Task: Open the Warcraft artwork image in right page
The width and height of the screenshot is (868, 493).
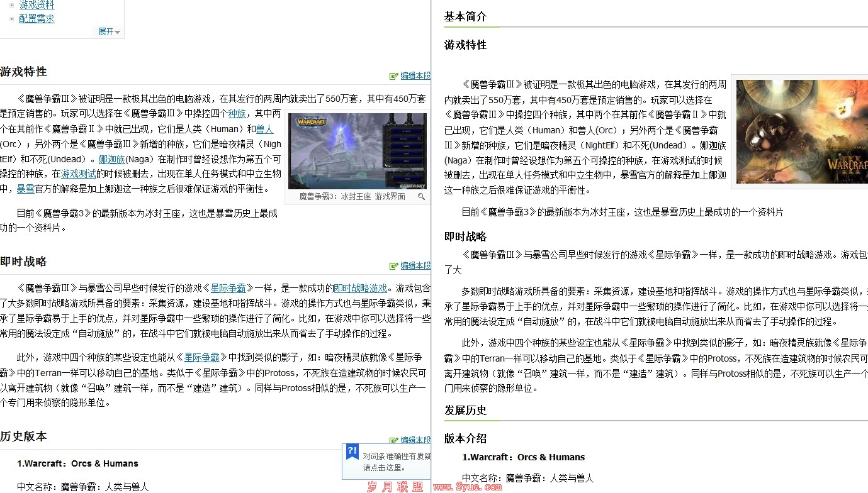Action: pos(802,132)
